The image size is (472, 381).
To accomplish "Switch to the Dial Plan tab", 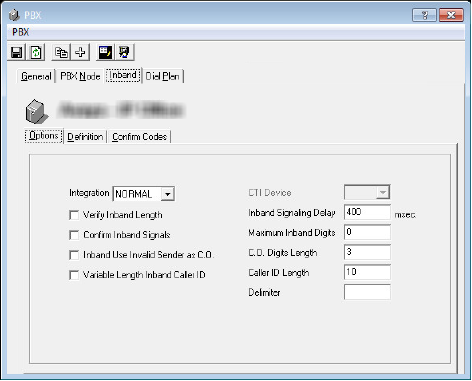I will [163, 76].
